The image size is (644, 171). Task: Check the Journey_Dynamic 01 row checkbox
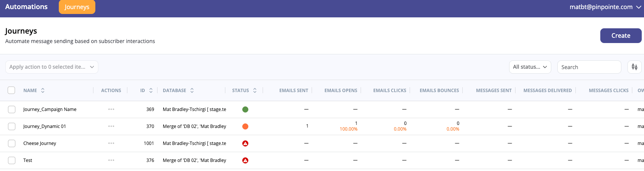(x=12, y=126)
